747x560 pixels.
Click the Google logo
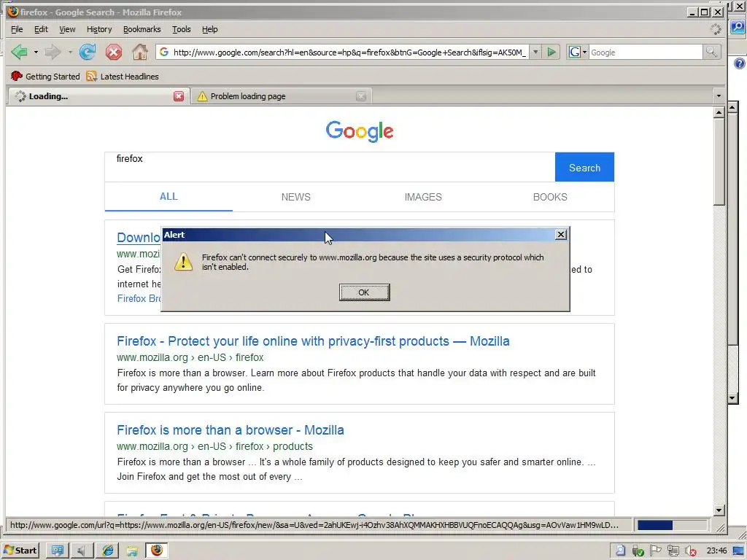pyautogui.click(x=360, y=131)
